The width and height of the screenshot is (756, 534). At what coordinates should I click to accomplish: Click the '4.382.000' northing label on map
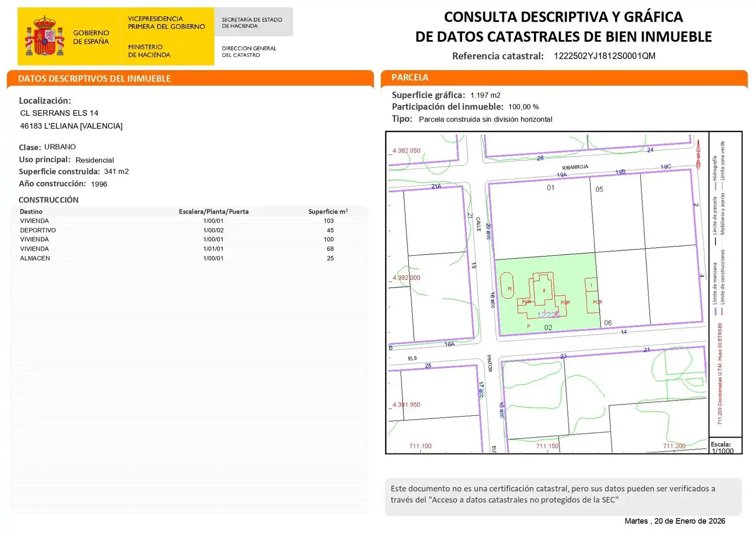(406, 278)
